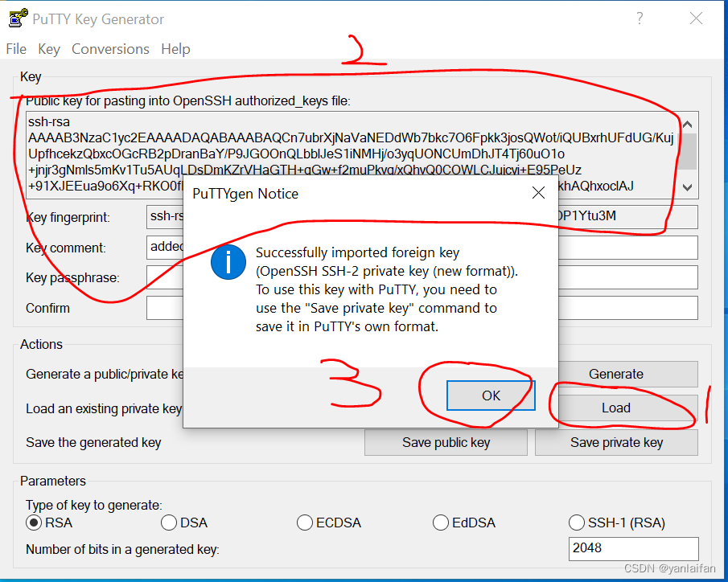The width and height of the screenshot is (728, 582).
Task: Open the File menu
Action: [15, 49]
